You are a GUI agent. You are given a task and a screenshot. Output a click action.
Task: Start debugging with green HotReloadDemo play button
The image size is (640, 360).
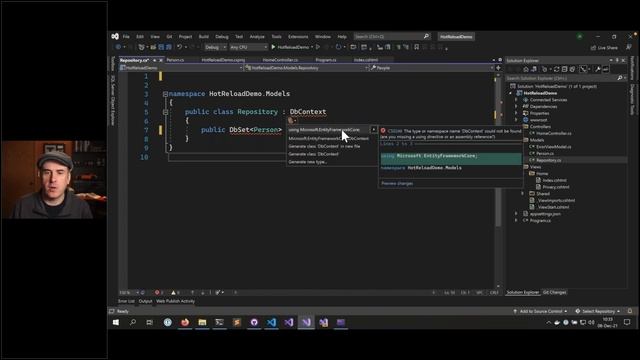(290, 47)
